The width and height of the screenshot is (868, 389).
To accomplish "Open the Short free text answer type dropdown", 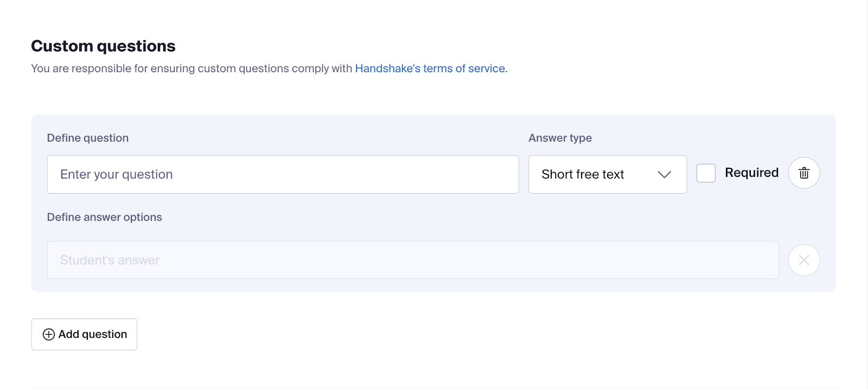I will (x=608, y=174).
